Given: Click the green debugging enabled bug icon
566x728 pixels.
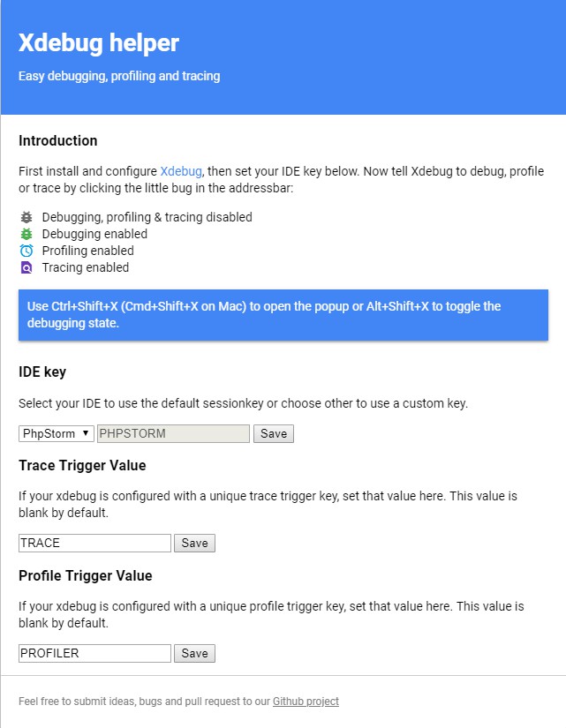Looking at the screenshot, I should (26, 234).
